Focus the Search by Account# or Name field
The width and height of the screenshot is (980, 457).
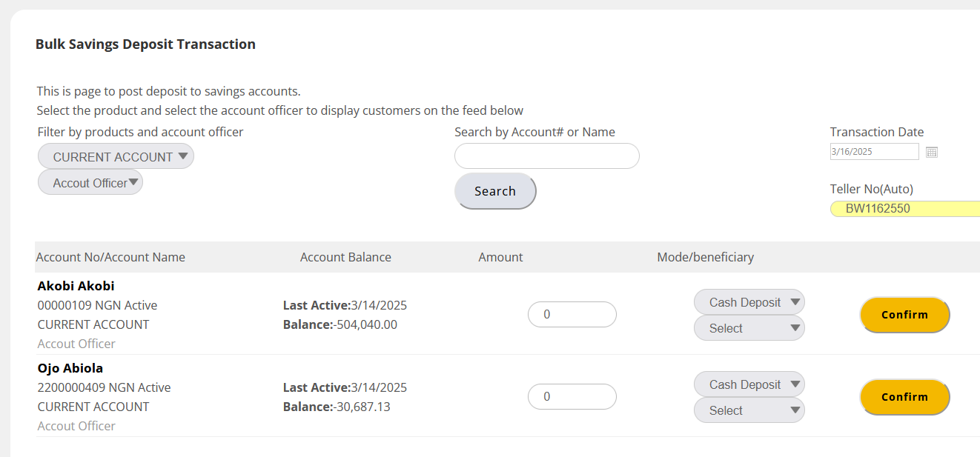coord(546,156)
